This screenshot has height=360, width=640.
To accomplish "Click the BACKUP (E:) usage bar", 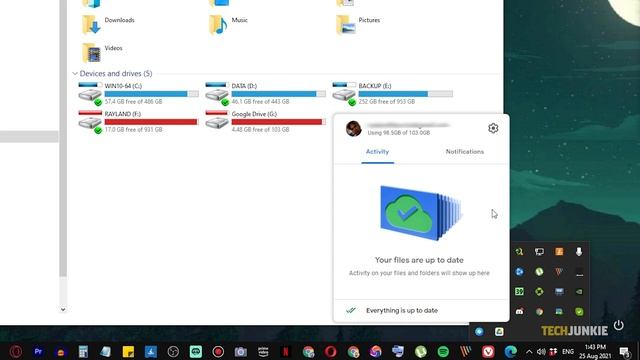I will click(405, 94).
